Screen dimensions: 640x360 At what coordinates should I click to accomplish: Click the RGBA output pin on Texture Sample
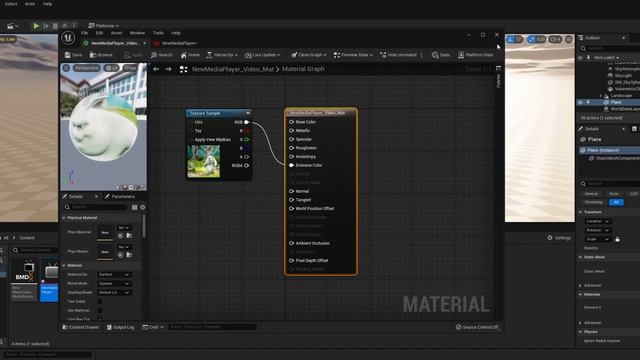click(x=247, y=165)
